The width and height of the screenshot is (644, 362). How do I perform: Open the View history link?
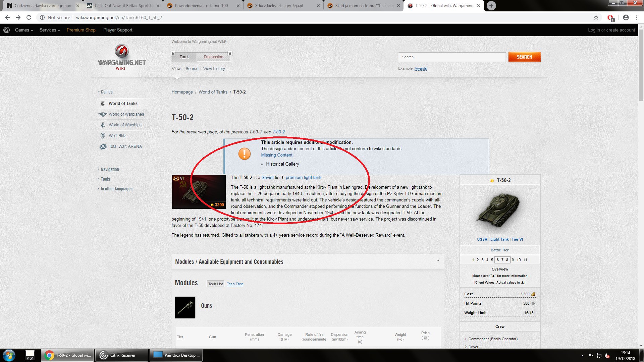pos(214,69)
